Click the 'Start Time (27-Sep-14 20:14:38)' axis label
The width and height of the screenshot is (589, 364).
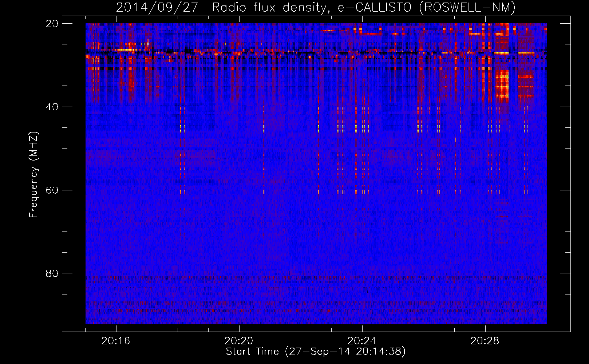(x=316, y=351)
